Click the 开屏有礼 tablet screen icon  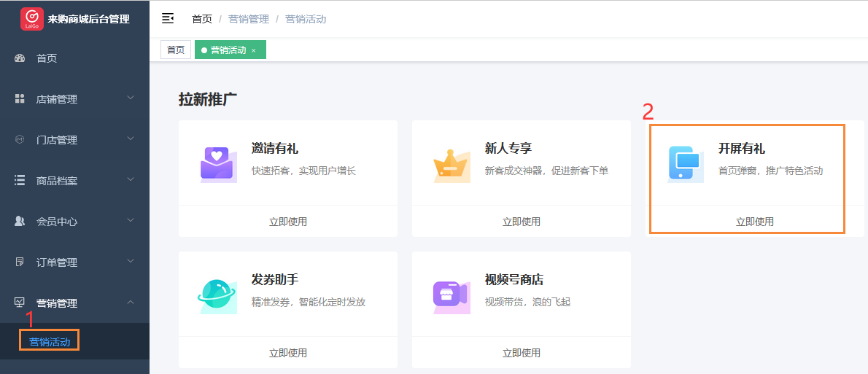pos(686,163)
